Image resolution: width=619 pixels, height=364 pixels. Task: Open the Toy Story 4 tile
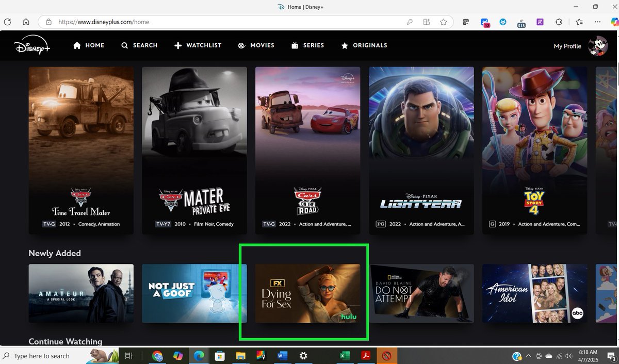(535, 150)
